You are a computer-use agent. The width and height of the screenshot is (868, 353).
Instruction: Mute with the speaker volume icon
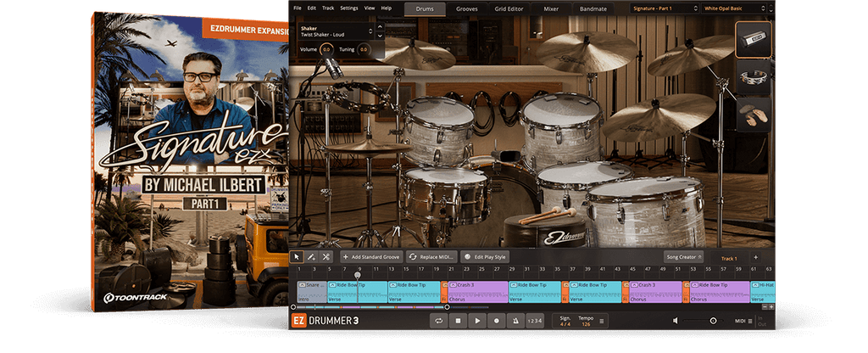tap(676, 320)
